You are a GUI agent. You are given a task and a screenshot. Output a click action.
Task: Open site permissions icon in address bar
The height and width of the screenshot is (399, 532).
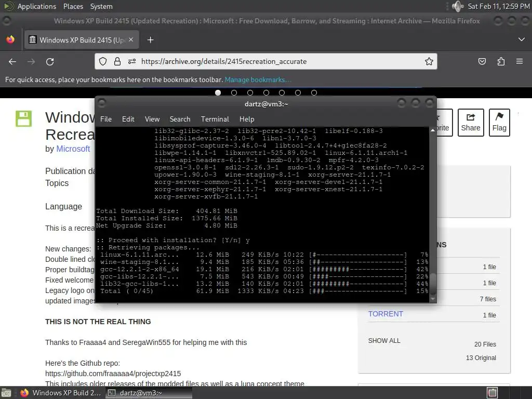[132, 61]
